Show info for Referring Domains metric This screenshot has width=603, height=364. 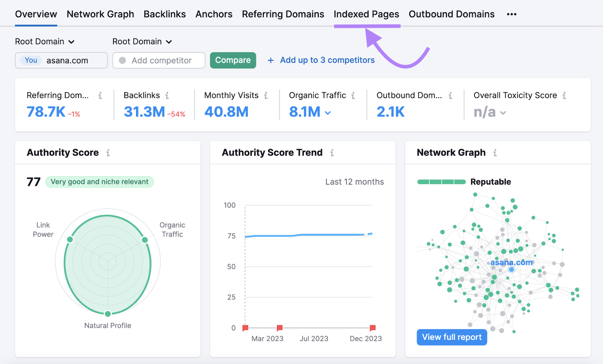(100, 96)
